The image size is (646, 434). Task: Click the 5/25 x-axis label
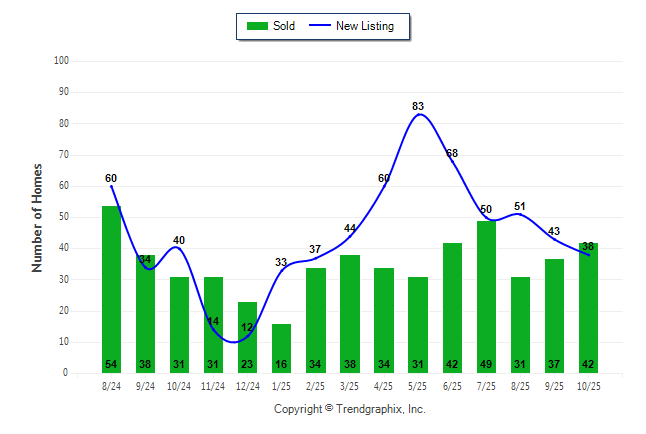tap(418, 384)
